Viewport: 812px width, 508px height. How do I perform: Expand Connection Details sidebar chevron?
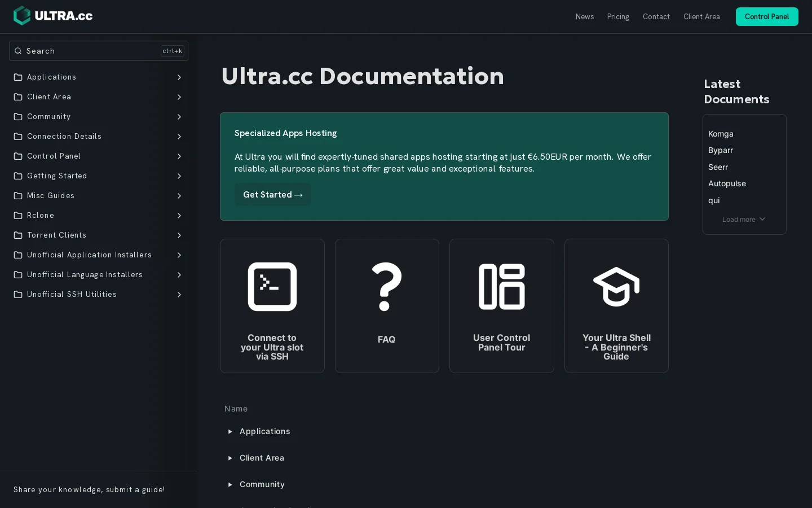click(179, 137)
